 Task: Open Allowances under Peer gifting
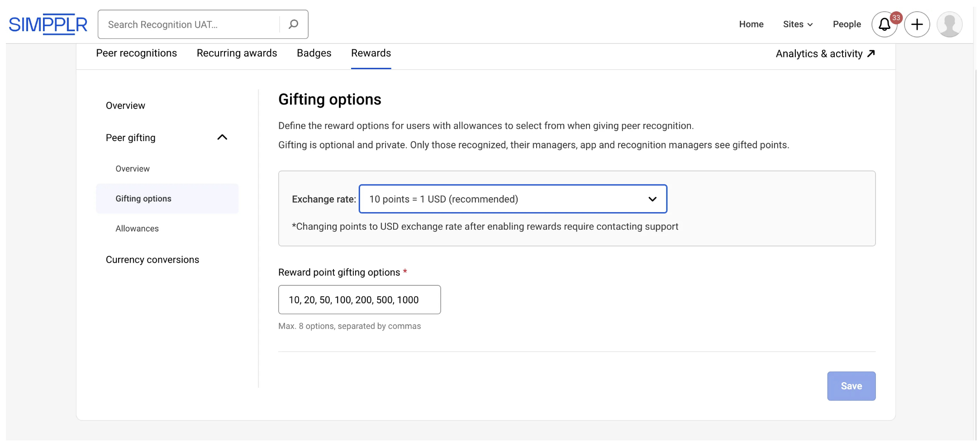tap(137, 228)
